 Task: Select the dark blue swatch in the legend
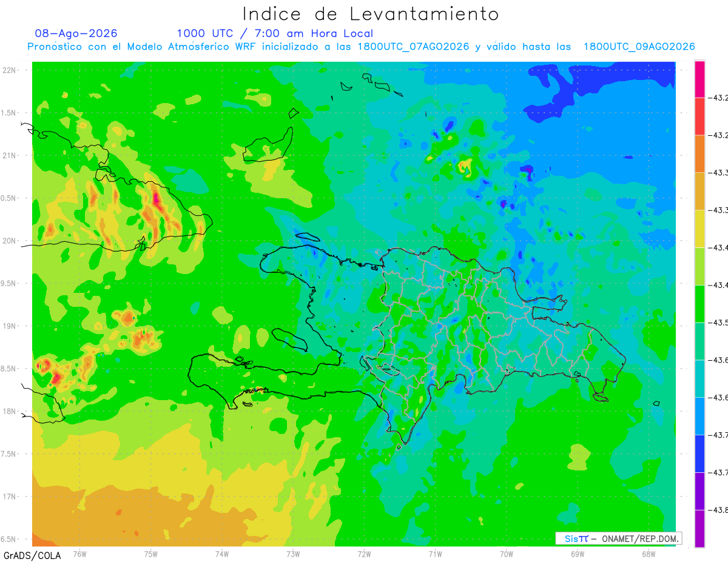tap(699, 453)
